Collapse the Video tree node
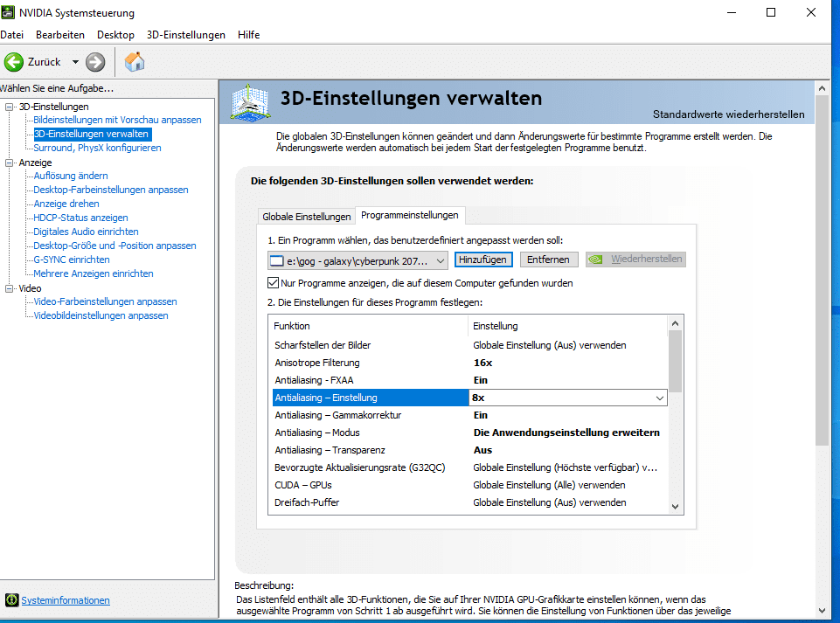This screenshot has width=840, height=623. (9, 288)
